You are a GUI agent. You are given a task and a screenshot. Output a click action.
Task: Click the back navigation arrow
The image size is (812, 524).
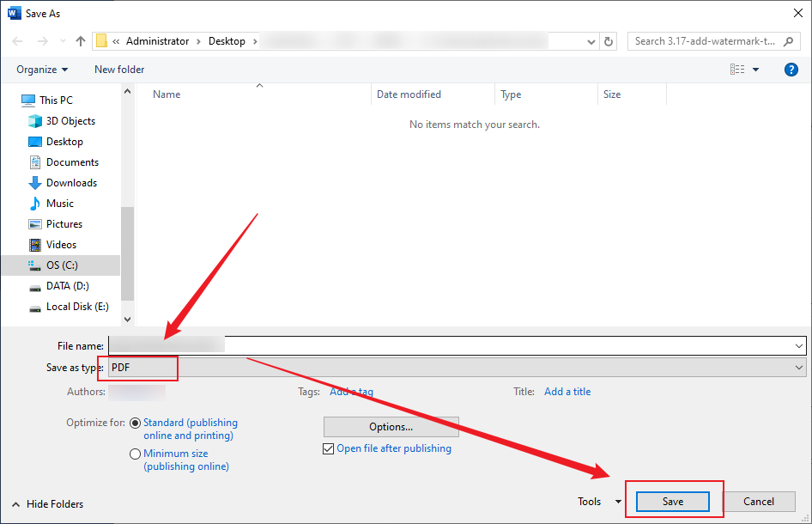click(x=17, y=40)
